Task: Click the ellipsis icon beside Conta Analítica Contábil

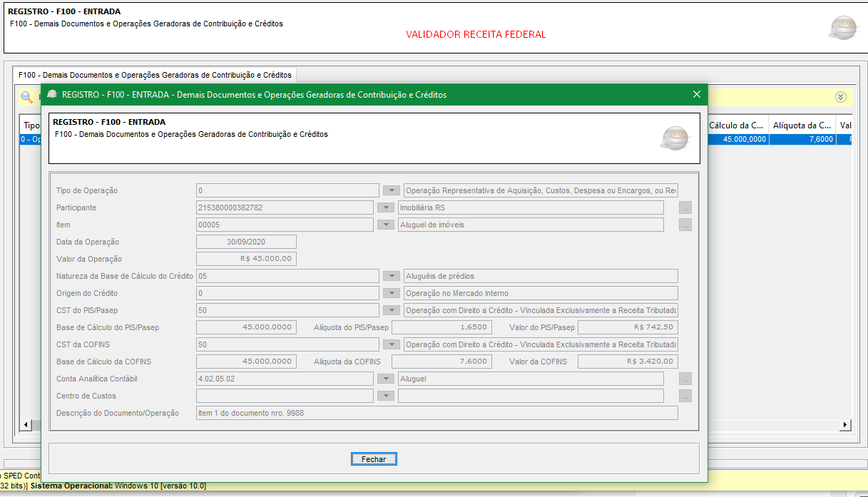Action: coord(685,378)
